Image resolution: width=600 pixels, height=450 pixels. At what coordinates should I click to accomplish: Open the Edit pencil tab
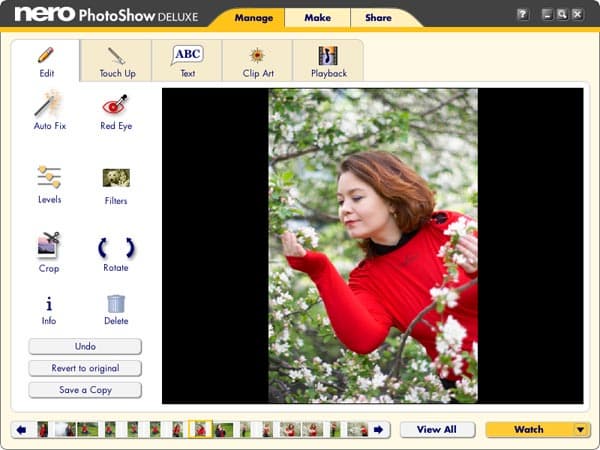[46, 61]
